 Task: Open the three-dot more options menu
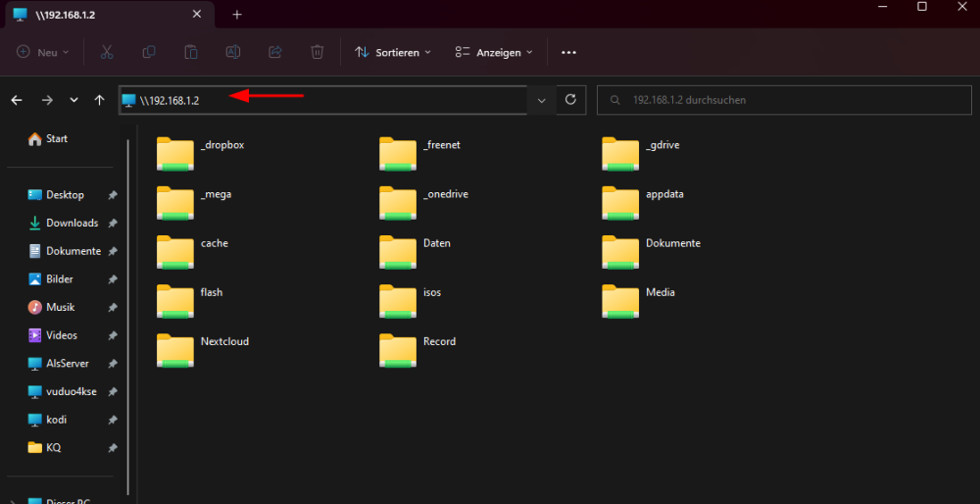(568, 53)
